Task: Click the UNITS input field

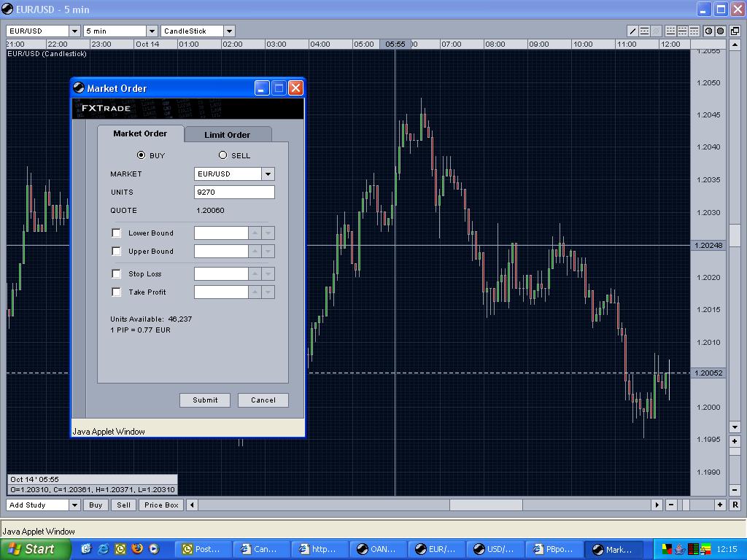Action: (x=234, y=192)
